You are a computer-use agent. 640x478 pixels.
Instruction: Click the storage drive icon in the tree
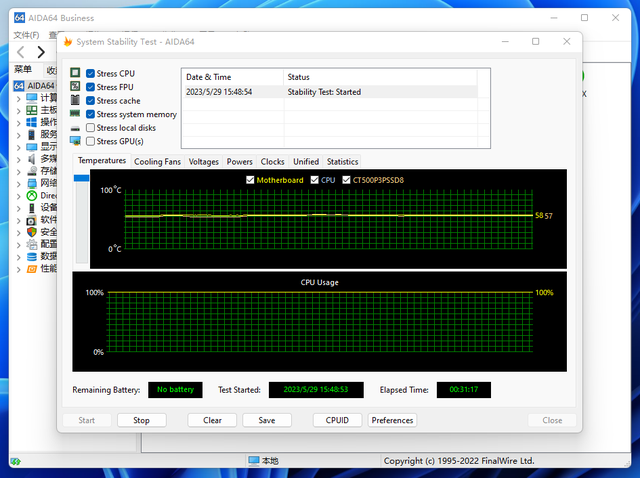pos(32,171)
